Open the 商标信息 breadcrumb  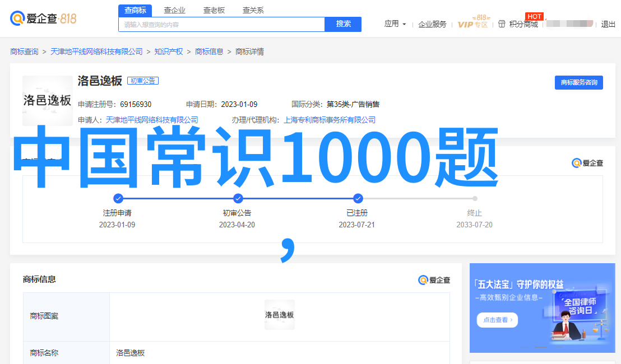(209, 52)
